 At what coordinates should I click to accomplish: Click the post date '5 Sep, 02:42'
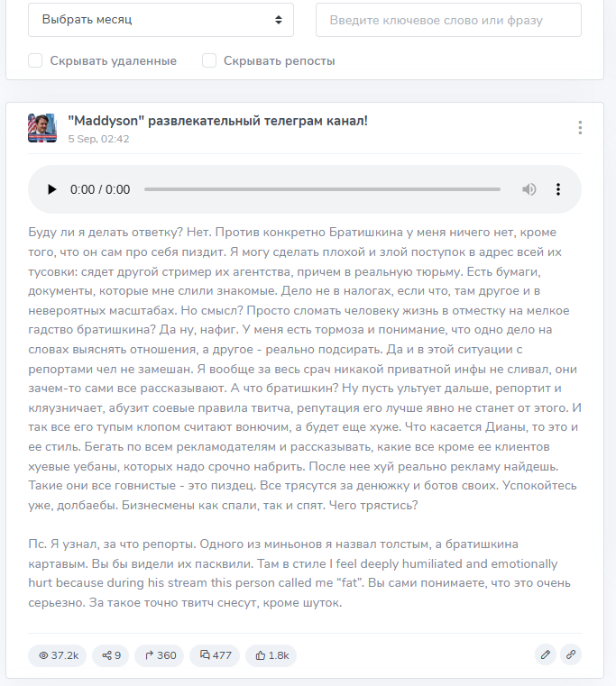pyautogui.click(x=98, y=139)
